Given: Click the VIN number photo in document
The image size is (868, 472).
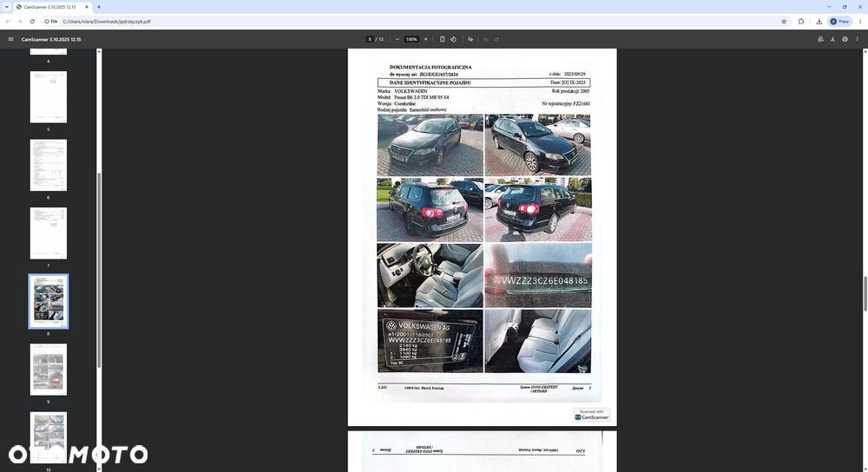Looking at the screenshot, I should coord(538,275).
